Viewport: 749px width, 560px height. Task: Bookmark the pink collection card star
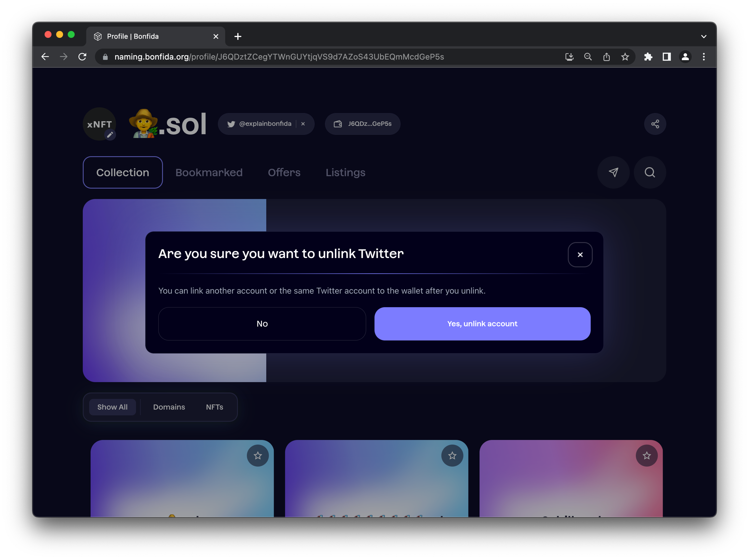click(x=646, y=455)
